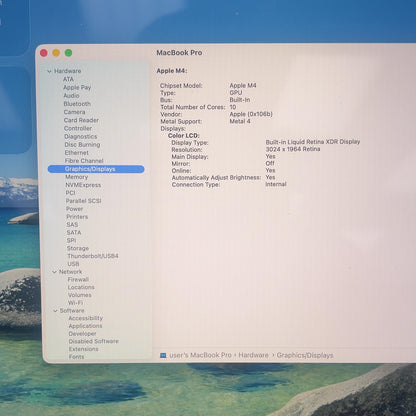
Task: Click Hardware in the bottom path bar
Action: pos(253,355)
